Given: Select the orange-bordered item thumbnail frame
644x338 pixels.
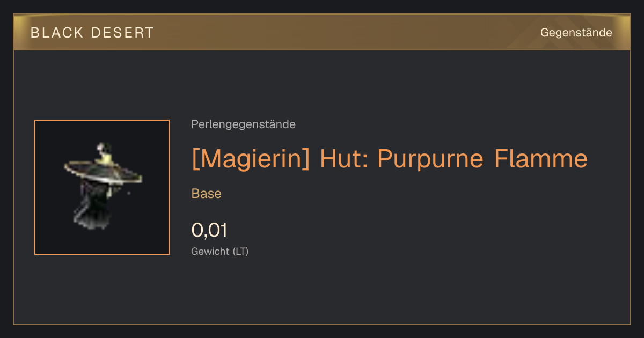Looking at the screenshot, I should tap(102, 187).
